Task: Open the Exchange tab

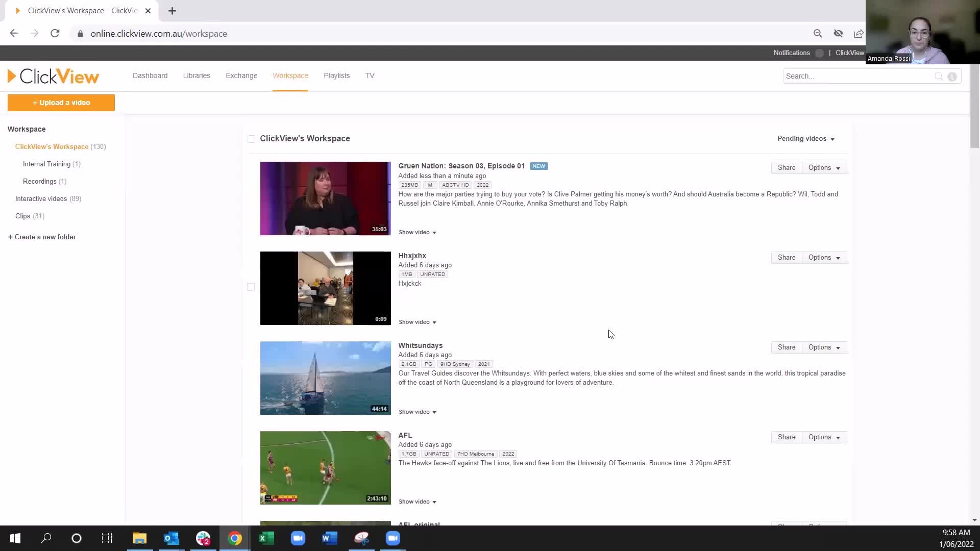Action: pyautogui.click(x=241, y=76)
